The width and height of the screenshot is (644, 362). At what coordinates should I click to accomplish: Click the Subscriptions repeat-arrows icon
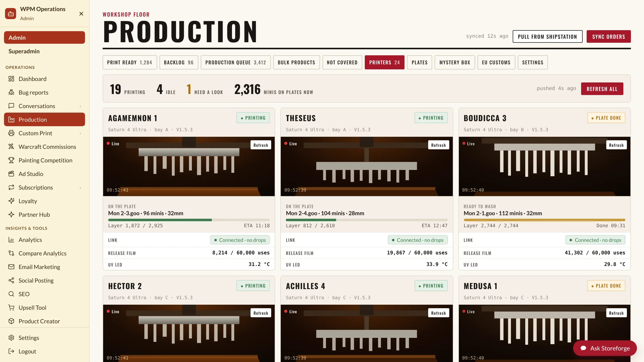[x=11, y=188]
